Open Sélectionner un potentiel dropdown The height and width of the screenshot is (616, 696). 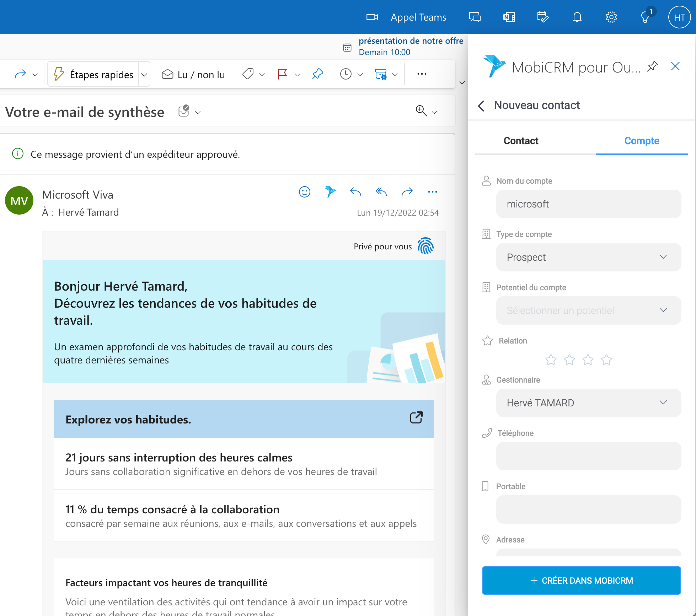(x=588, y=310)
